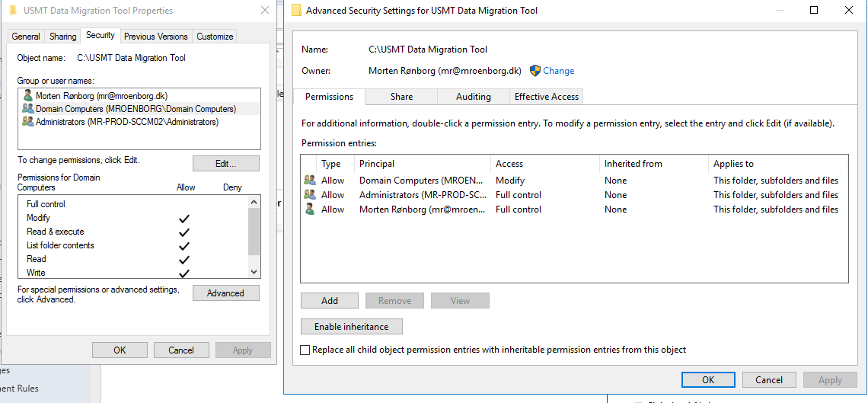
Task: Select Morten Rønborg in Group or user names
Action: click(139, 95)
